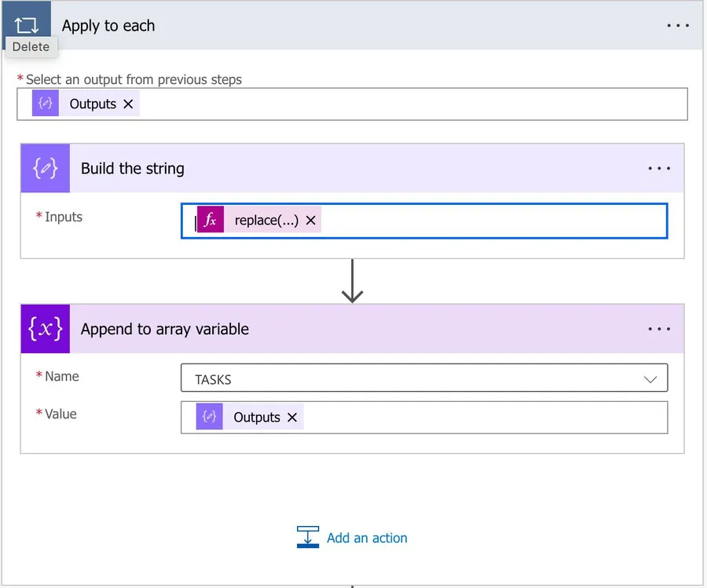Remove Outputs token from the Value field
The image size is (707, 588).
(292, 418)
